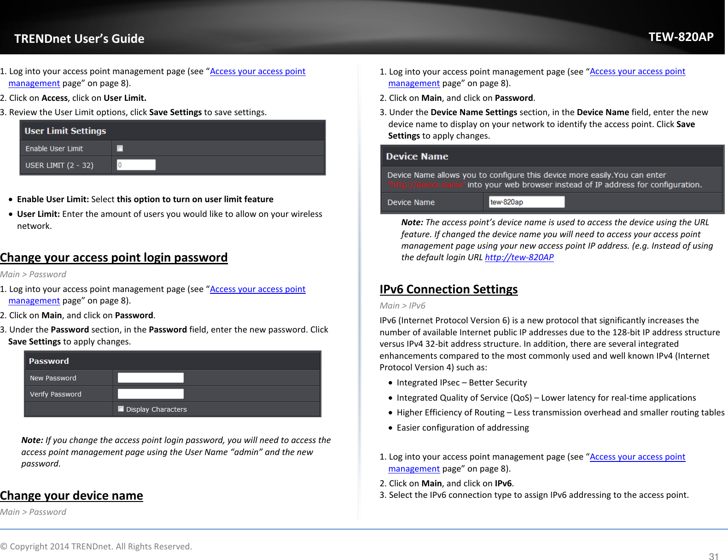Click 'management' link in IPv6 steps
The image size is (728, 560).
coord(414,469)
